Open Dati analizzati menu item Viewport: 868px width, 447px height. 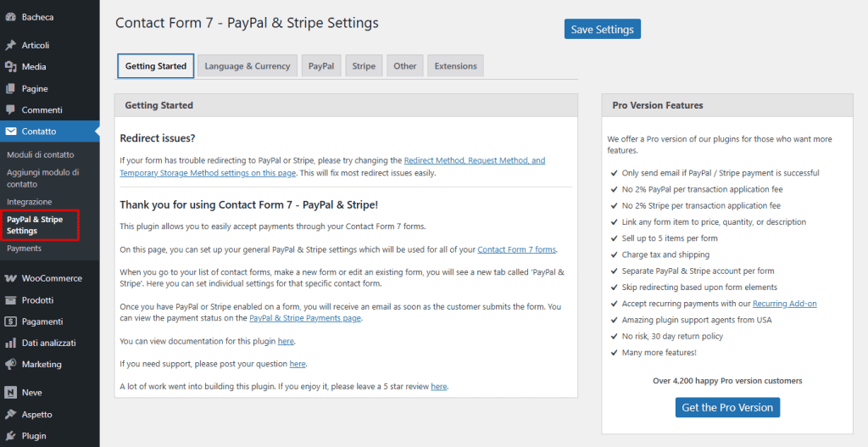click(x=50, y=343)
